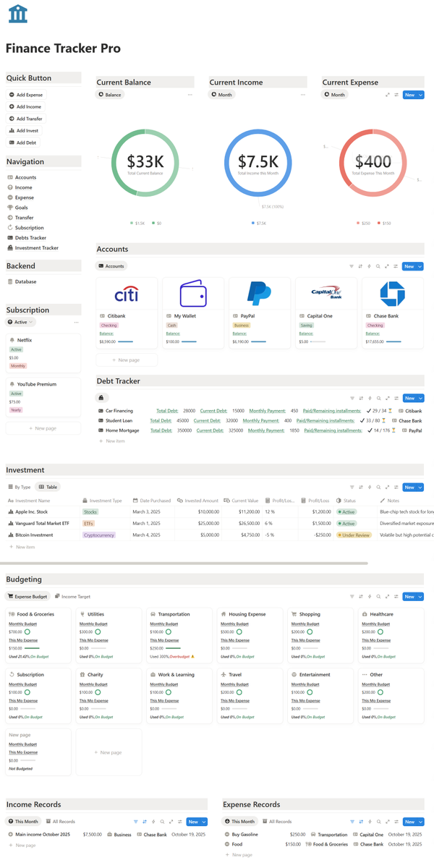Open filter icon in Accounts toolbar
Viewport: 434px width, 868px height.
[352, 266]
